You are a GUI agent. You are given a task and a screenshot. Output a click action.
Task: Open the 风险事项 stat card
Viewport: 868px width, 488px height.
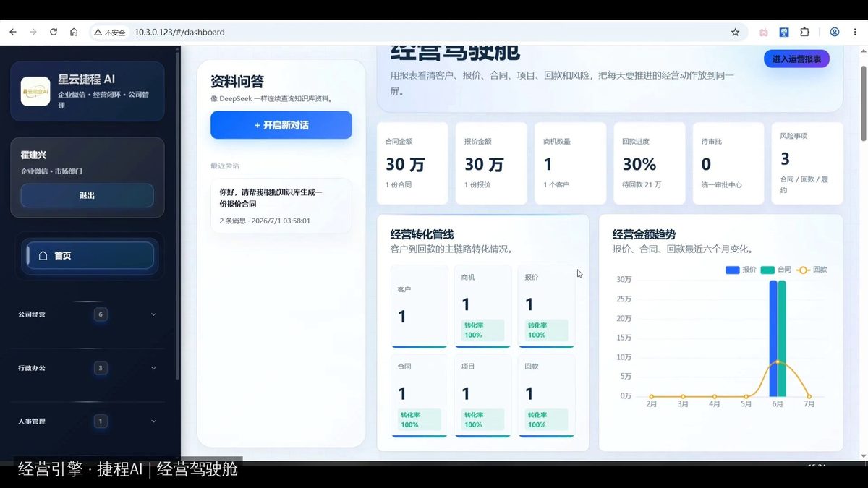tap(807, 163)
